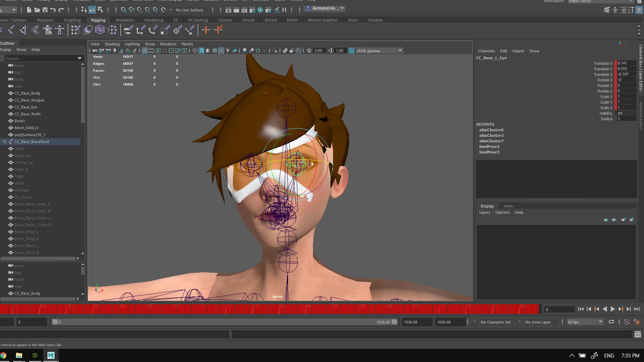Show hidden system tray icons chevron
Viewport: 644px width, 362px height.
pyautogui.click(x=572, y=355)
